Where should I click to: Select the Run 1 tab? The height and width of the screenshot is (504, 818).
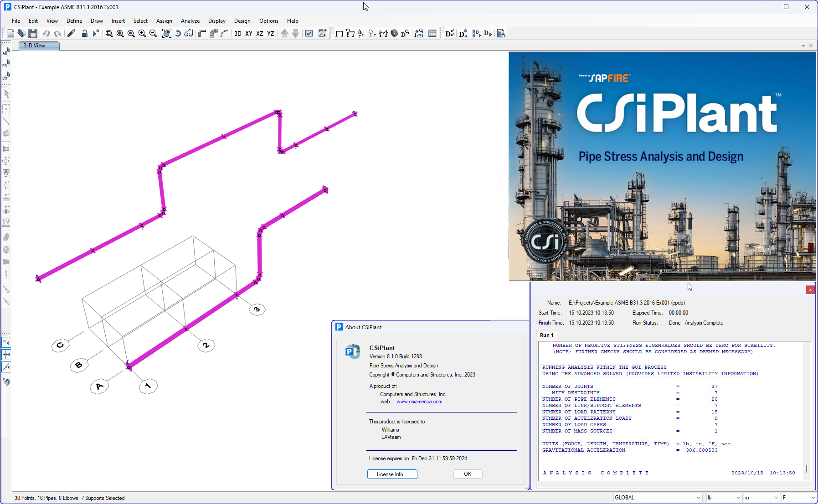coord(546,335)
